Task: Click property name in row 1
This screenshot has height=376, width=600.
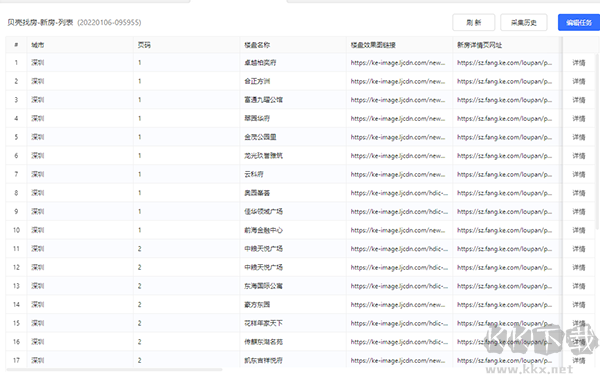Action: coord(261,63)
